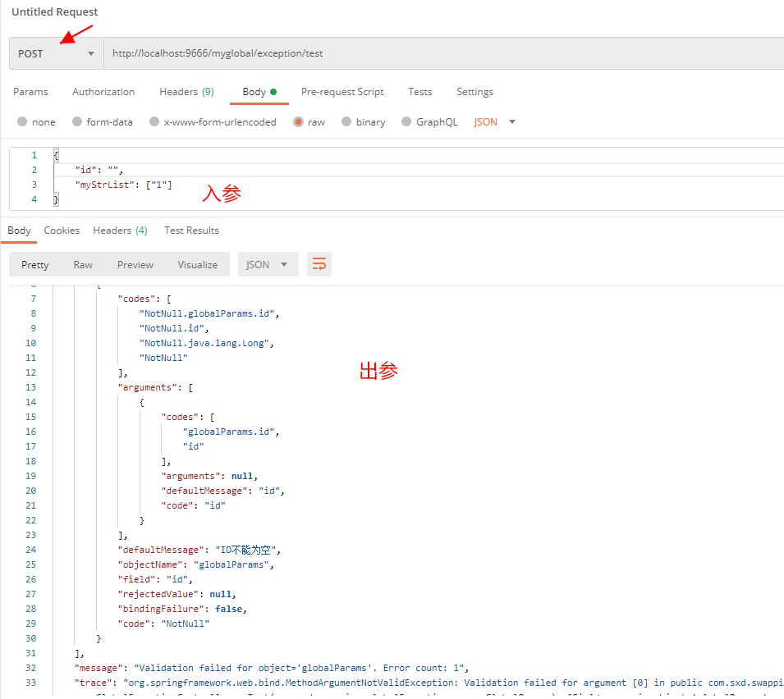
Task: Open the Settings tab
Action: tap(475, 92)
